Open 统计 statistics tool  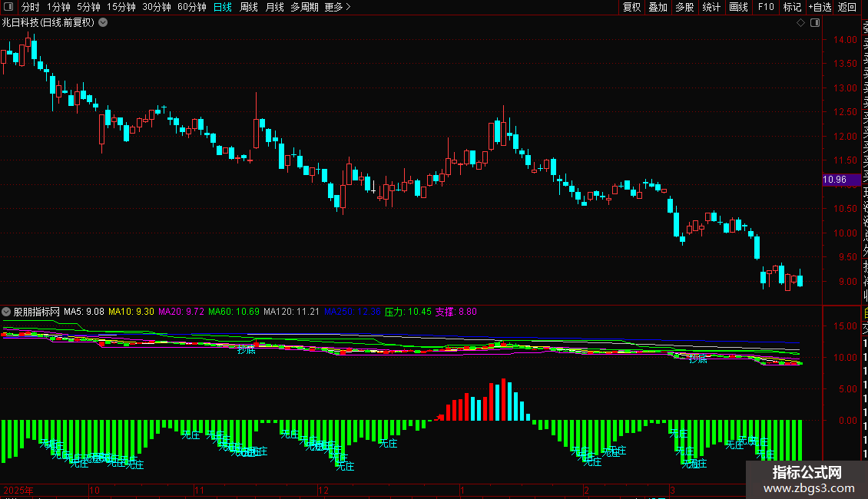point(711,7)
